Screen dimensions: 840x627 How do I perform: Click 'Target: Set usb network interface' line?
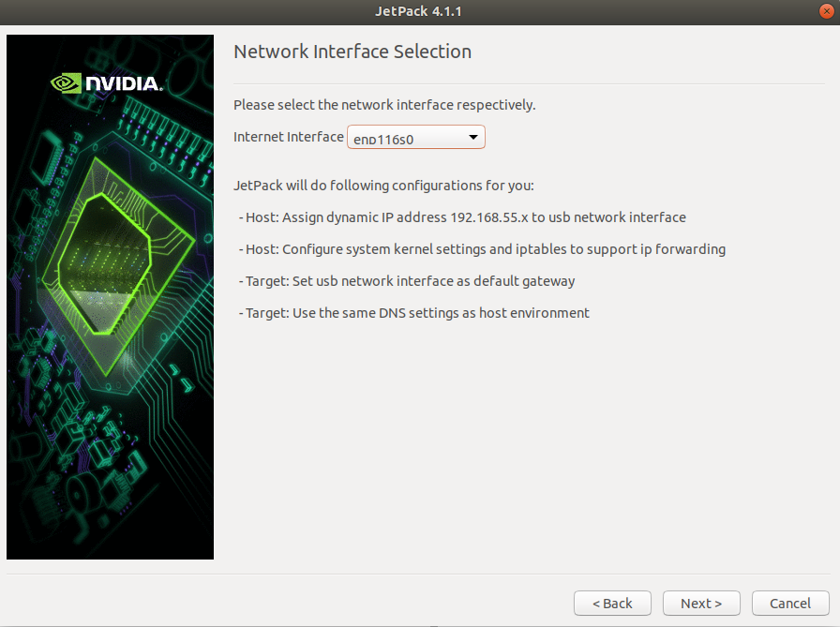(x=407, y=281)
